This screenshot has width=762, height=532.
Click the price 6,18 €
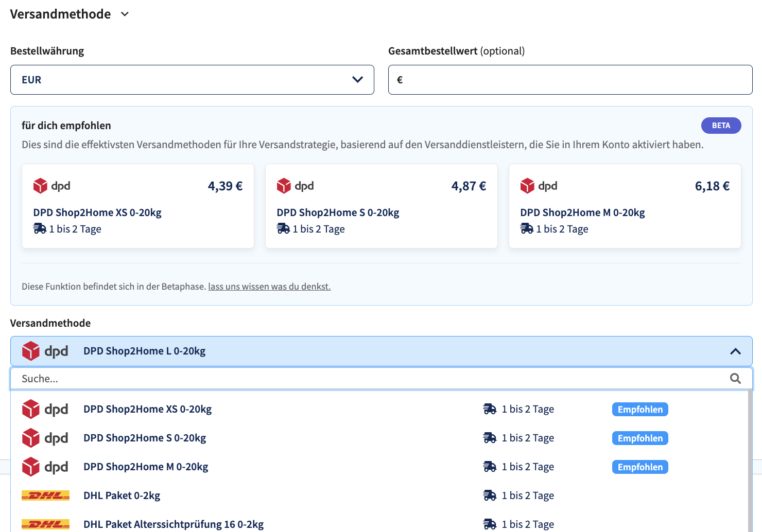[x=712, y=186]
